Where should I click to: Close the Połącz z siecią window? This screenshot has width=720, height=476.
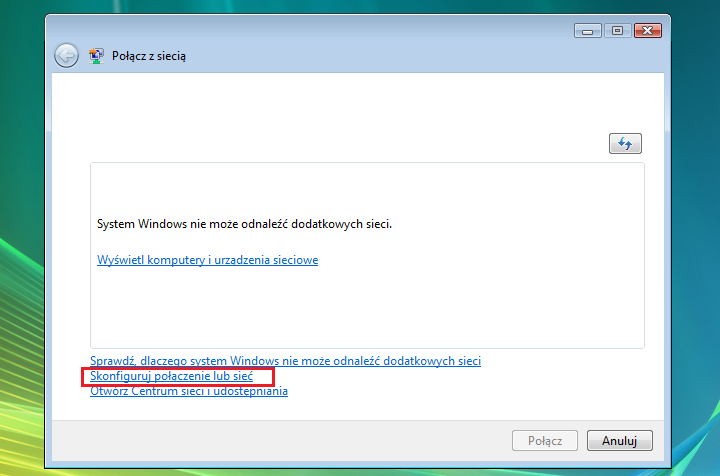point(647,31)
